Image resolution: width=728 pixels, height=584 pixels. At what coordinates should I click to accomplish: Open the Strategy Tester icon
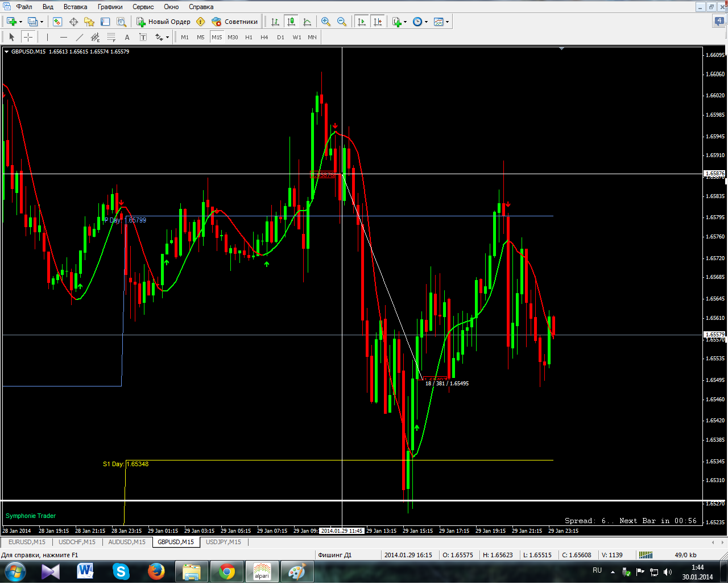pos(121,22)
